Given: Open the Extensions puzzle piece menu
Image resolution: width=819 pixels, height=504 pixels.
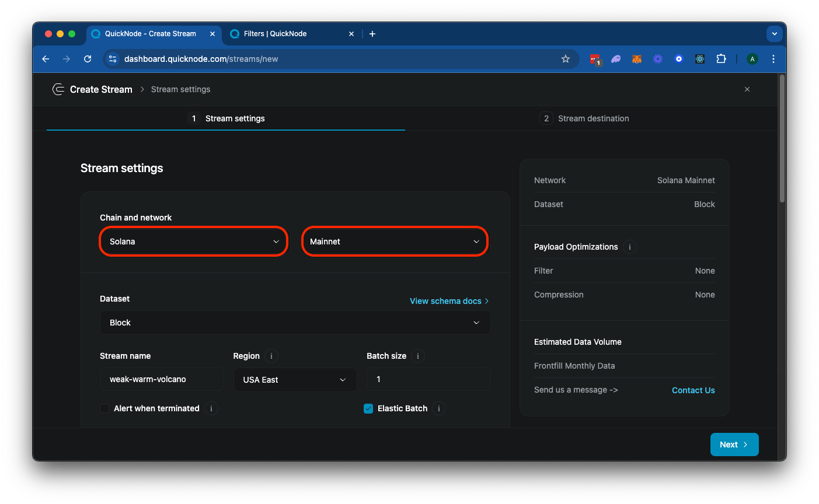Looking at the screenshot, I should point(721,59).
